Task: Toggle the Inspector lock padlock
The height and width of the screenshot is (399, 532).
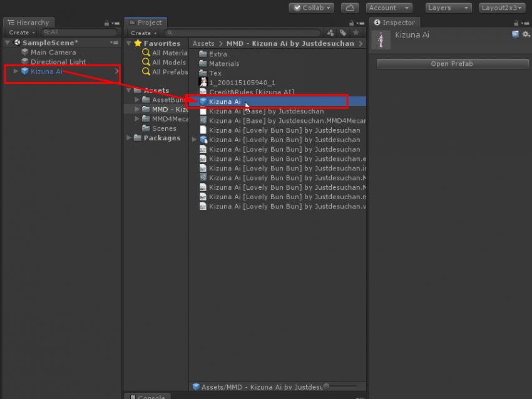Action: point(516,23)
